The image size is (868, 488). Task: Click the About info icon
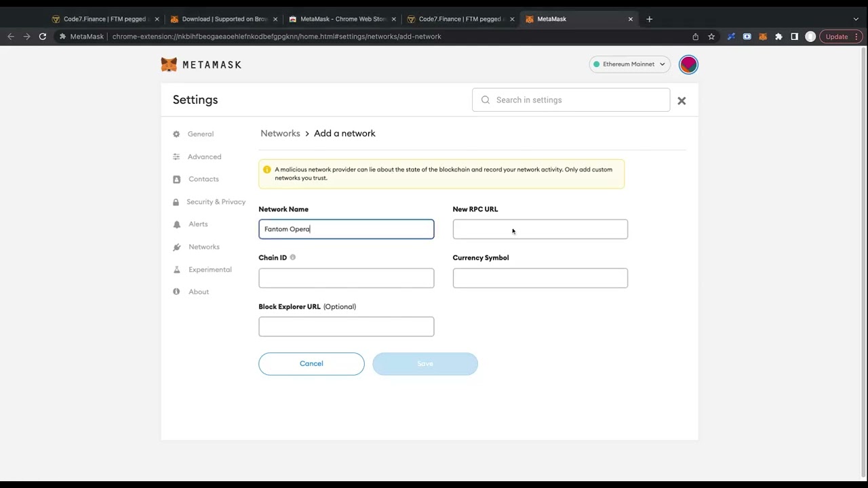[176, 291]
